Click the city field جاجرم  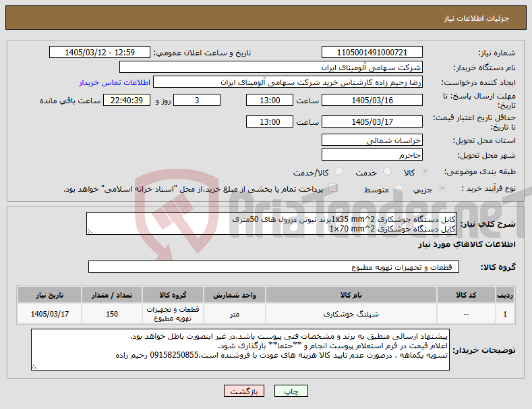click(x=372, y=155)
